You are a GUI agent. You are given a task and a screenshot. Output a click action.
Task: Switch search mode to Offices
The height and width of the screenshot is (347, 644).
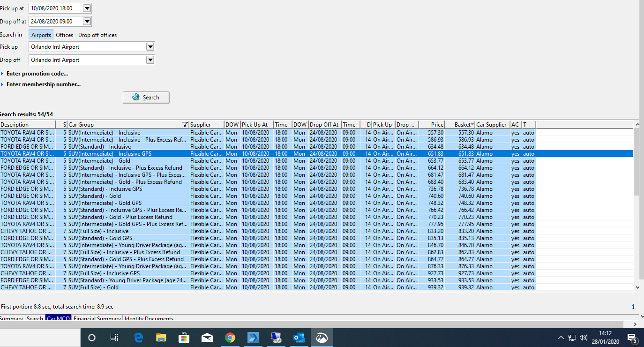pos(65,35)
